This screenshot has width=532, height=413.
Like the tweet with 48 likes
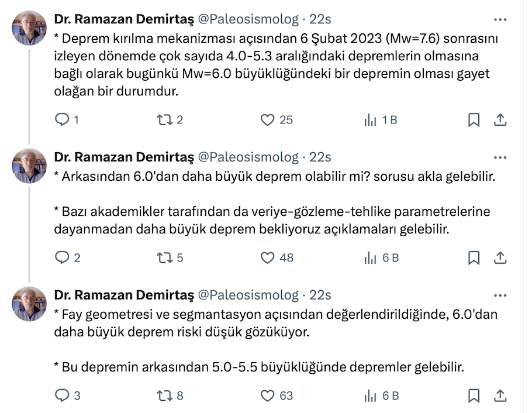tap(267, 258)
